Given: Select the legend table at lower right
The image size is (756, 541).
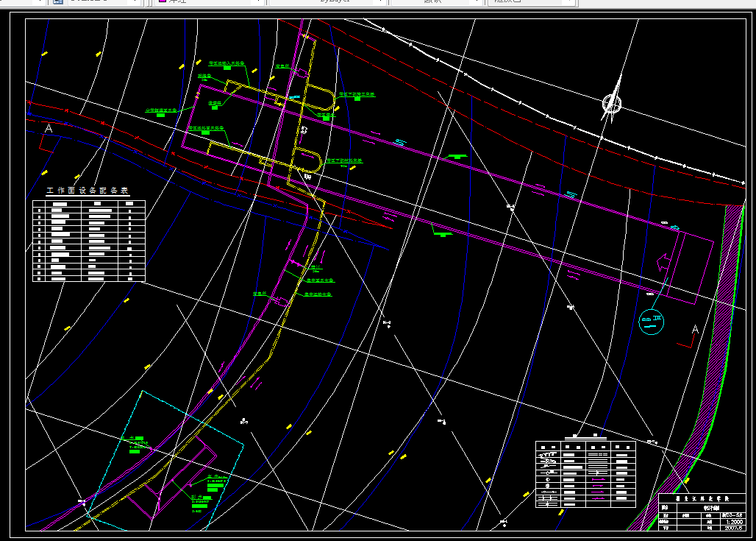Looking at the screenshot, I should click(585, 473).
